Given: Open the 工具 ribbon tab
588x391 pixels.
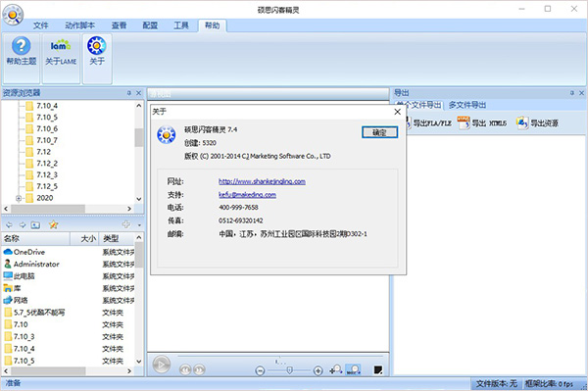Looking at the screenshot, I should (x=181, y=25).
